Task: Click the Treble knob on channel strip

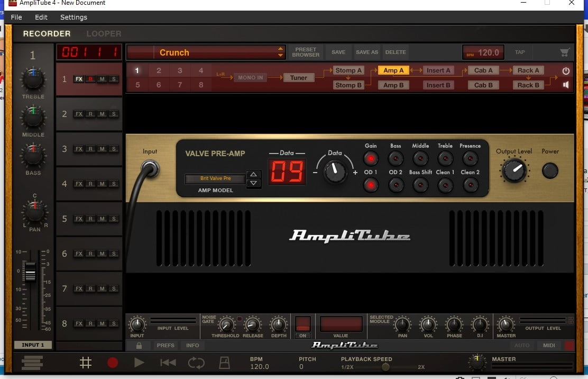Action: 33,78
